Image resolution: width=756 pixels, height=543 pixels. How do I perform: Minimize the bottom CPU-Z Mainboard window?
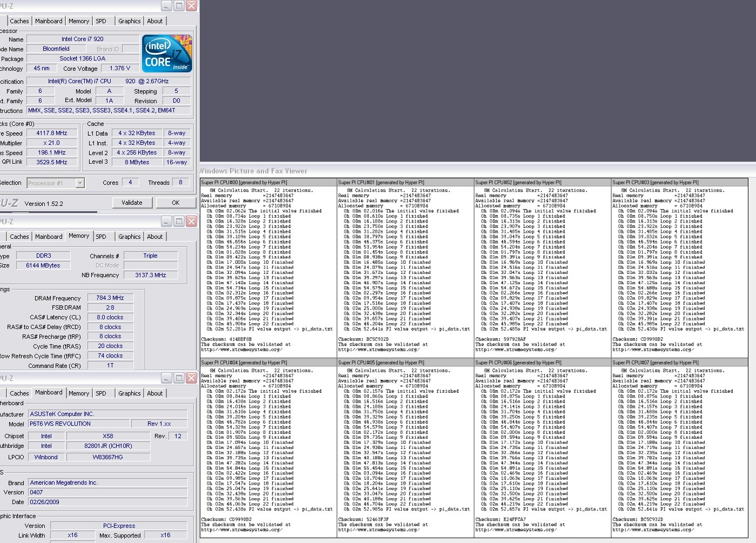coord(166,378)
